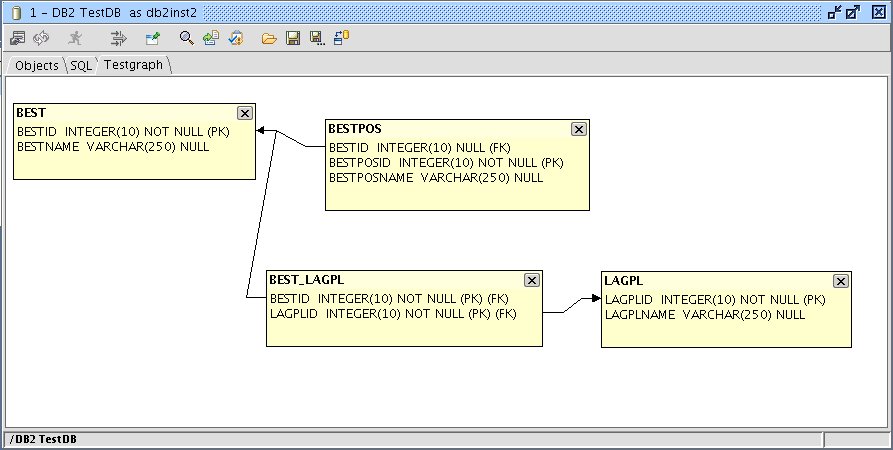Remove the BESTPOS table from graph
This screenshot has width=893, height=450.
578,129
